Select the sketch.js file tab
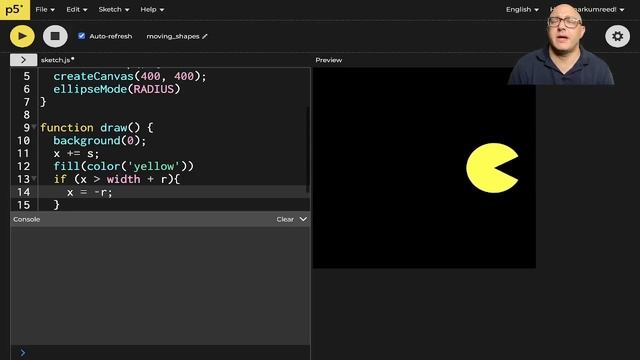Viewport: 640px width, 360px height. [57, 60]
